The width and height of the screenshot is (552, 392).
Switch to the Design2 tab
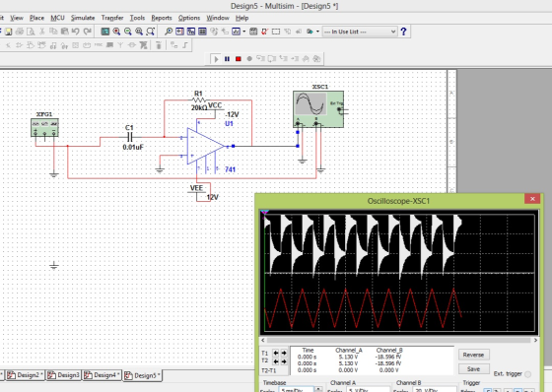pos(25,375)
